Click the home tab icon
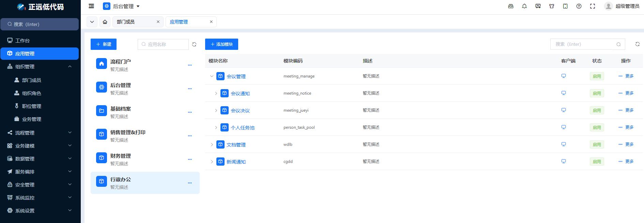This screenshot has width=644, height=223. (x=105, y=22)
